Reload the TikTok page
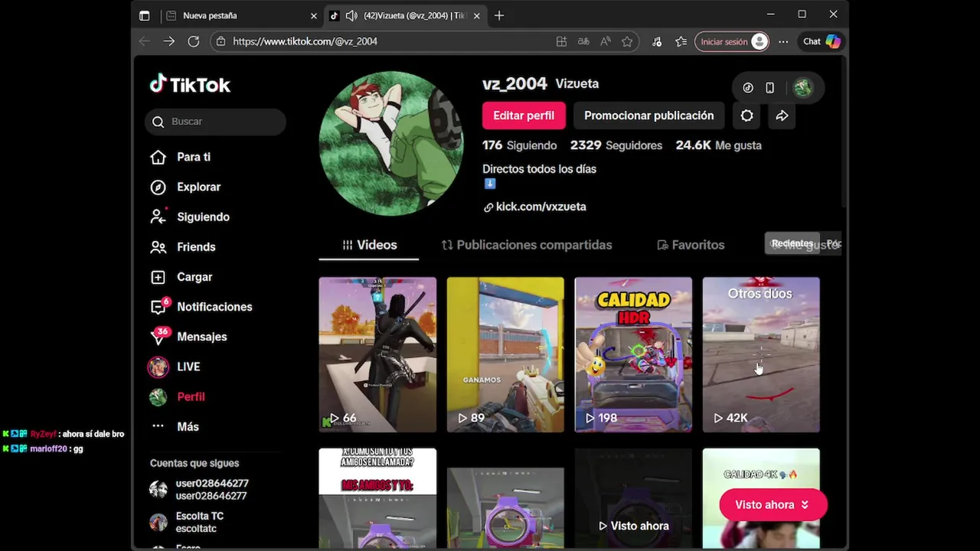 [194, 41]
